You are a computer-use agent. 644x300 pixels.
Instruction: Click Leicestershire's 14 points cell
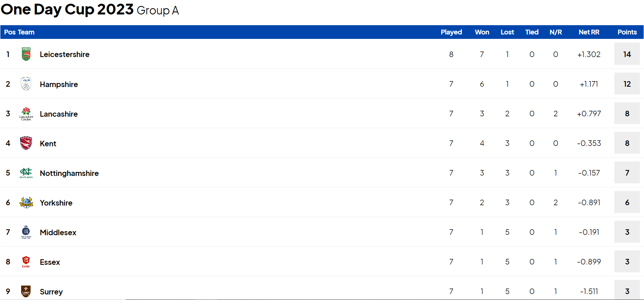(x=627, y=54)
